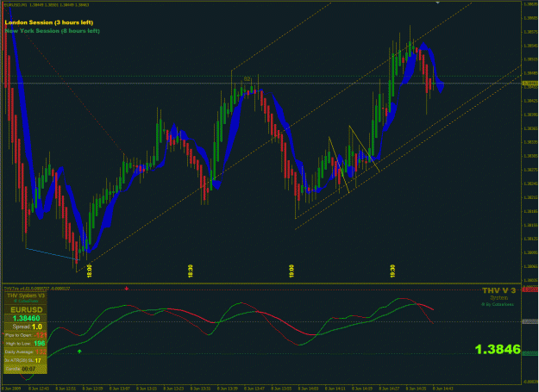The height and width of the screenshot is (392, 539).
Task: Click the 18:30 vertical time marker
Action: click(191, 271)
